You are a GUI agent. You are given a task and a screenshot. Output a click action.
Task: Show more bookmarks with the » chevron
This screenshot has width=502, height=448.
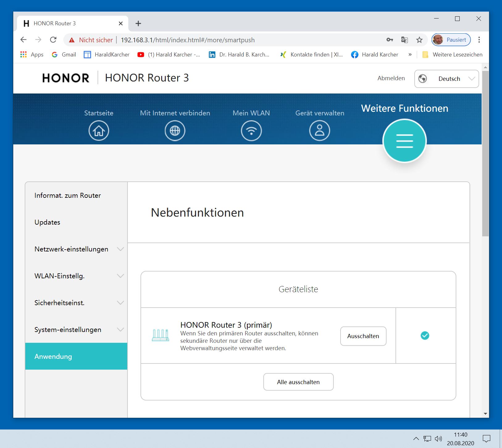coord(410,55)
